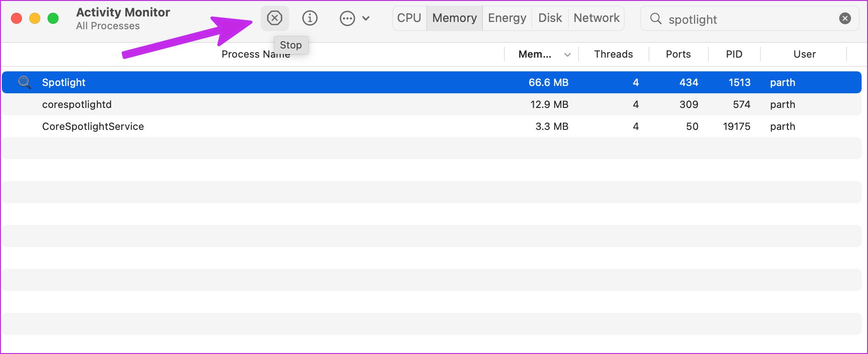868x354 pixels.
Task: Sort by the Mem... column header
Action: tap(535, 54)
